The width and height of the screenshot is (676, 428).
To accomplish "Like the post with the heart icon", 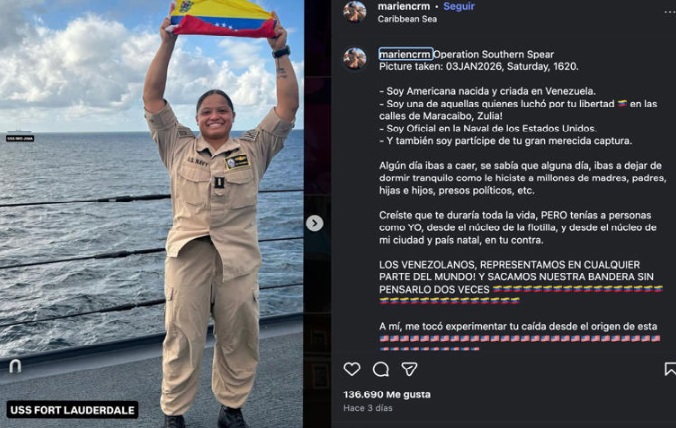I will tap(352, 369).
